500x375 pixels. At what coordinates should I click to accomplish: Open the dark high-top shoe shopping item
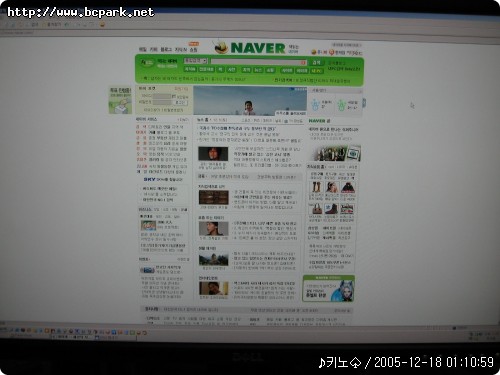331,209
